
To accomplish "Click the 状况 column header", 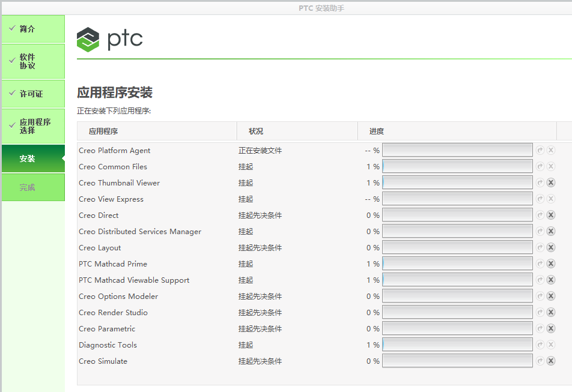I will [297, 131].
